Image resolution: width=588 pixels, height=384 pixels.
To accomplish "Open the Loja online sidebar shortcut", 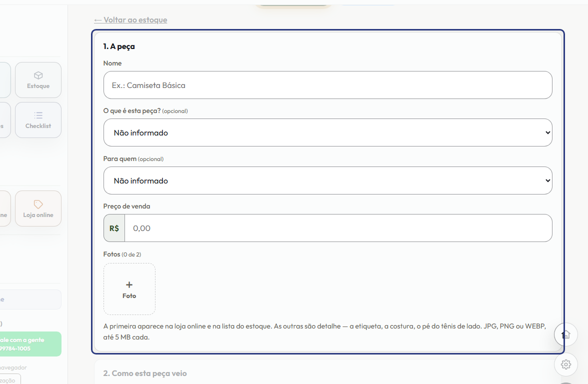I will coord(38,208).
